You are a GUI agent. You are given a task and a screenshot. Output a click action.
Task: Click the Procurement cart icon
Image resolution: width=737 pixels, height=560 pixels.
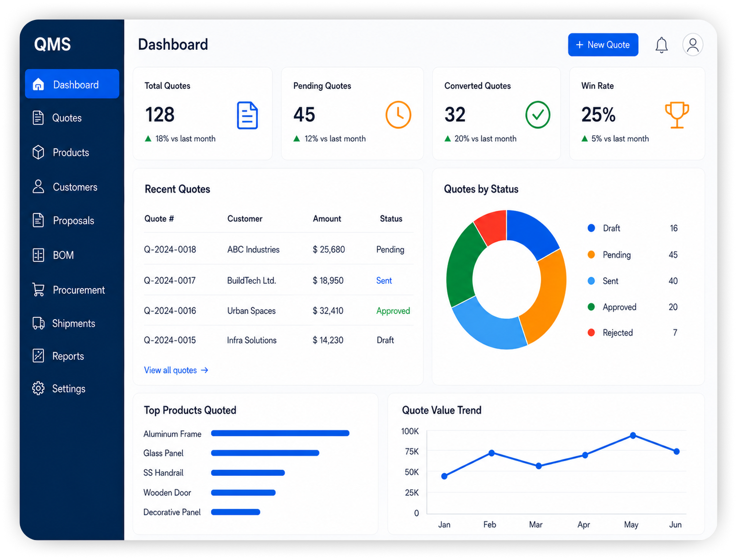[39, 290]
